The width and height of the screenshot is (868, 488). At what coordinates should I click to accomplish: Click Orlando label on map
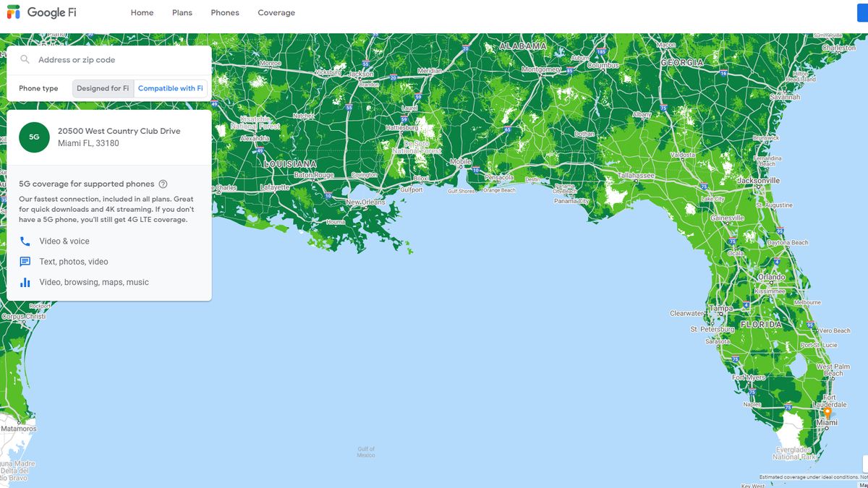pos(771,278)
